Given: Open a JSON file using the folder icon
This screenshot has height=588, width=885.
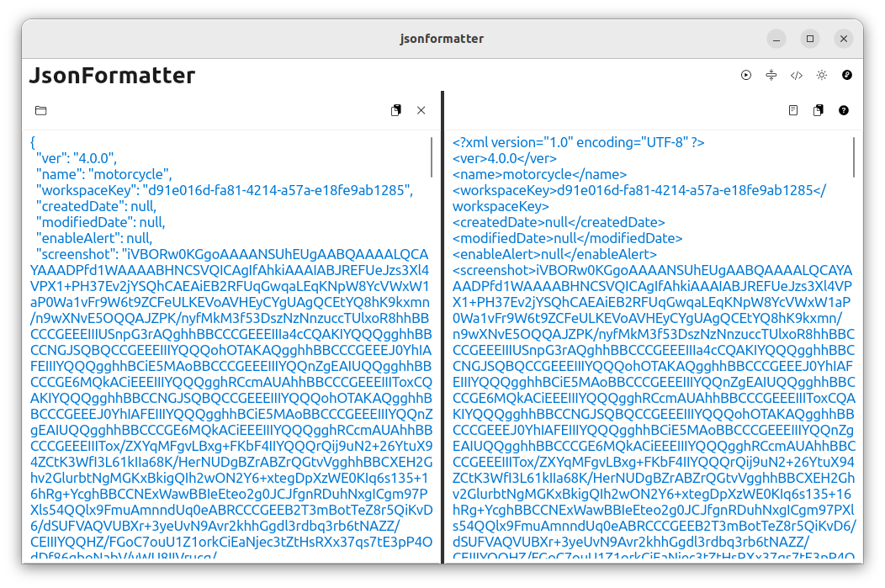Looking at the screenshot, I should (40, 110).
